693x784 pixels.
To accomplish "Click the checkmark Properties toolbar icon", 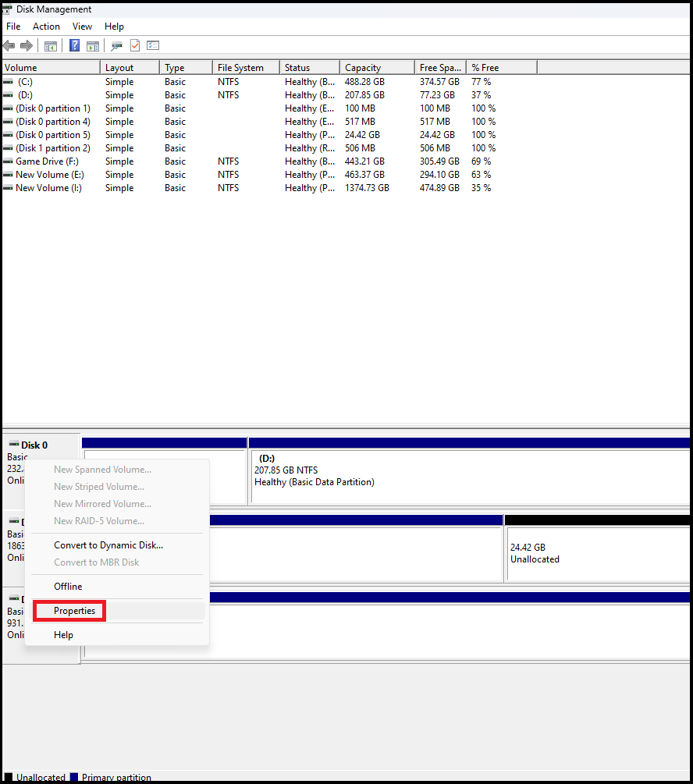I will [135, 46].
